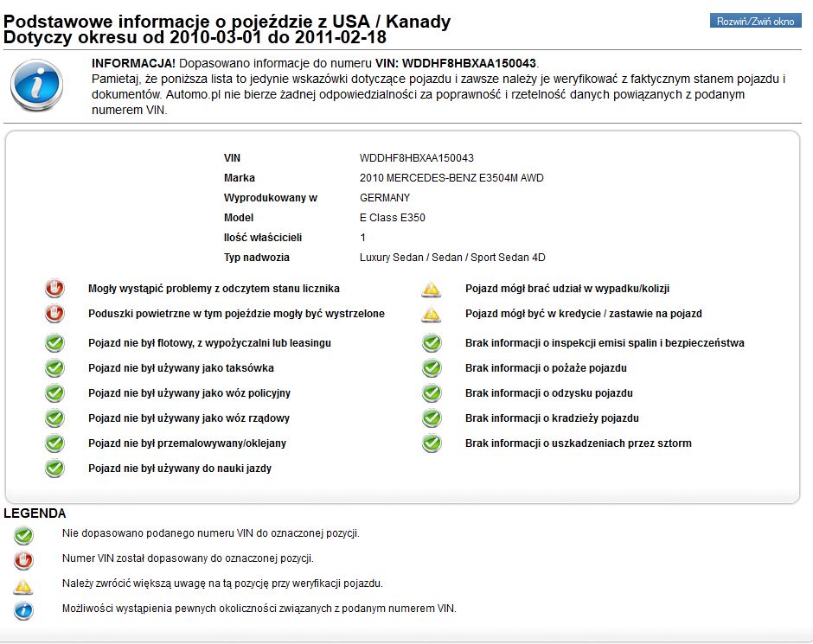The height and width of the screenshot is (644, 813).
Task: Toggle the Rozwiń/Zwiń okno button
Action: [x=755, y=22]
